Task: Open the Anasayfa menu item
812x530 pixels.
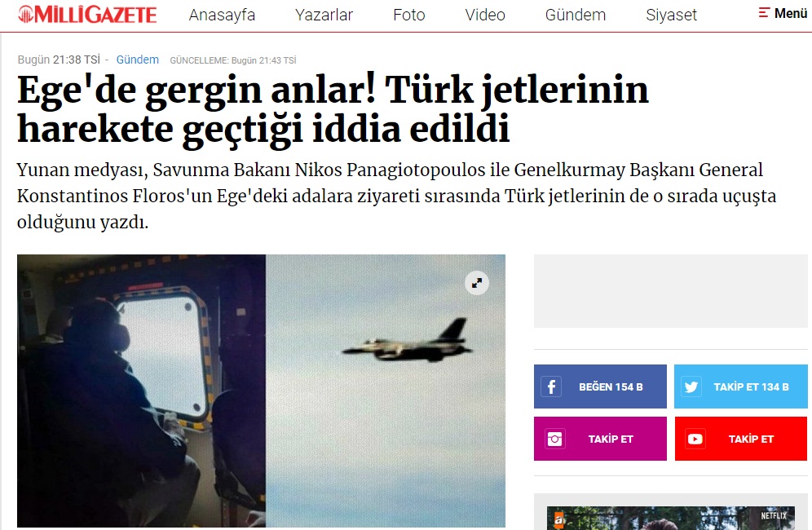Action: (x=223, y=15)
